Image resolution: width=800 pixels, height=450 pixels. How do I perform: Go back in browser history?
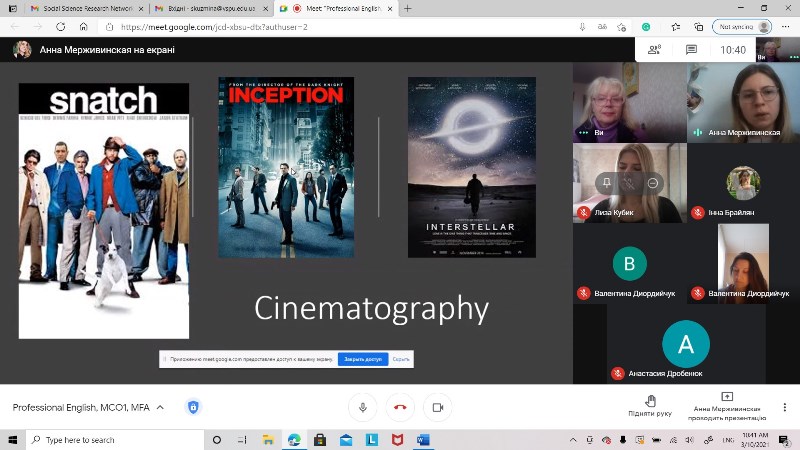[x=15, y=27]
